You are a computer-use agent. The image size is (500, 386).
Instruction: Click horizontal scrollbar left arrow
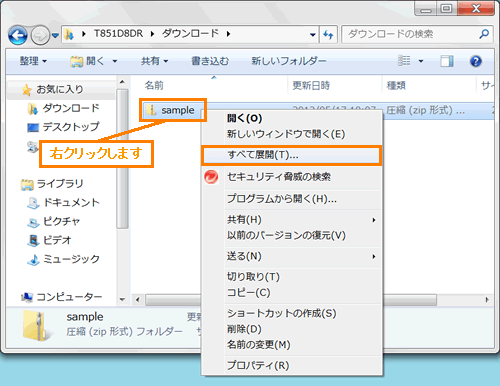click(138, 300)
